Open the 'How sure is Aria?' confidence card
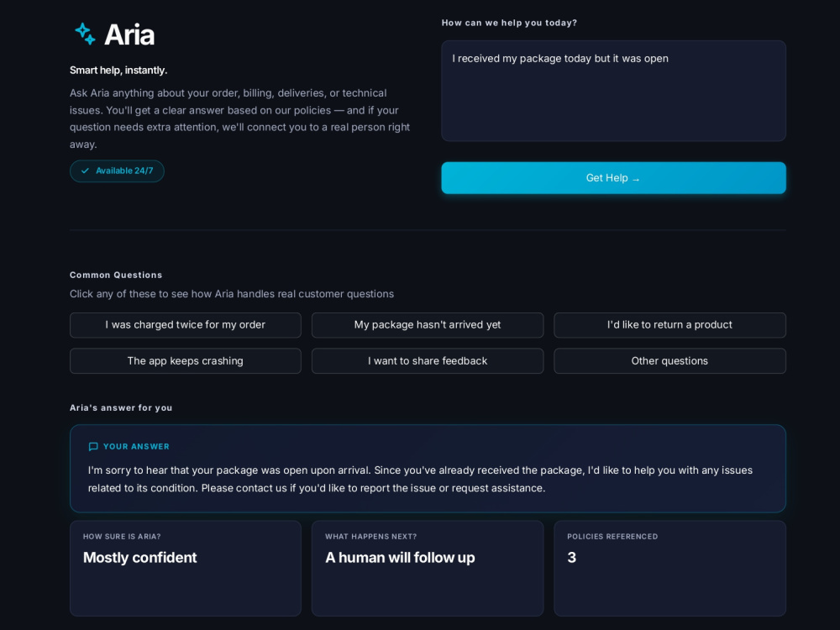 click(186, 569)
